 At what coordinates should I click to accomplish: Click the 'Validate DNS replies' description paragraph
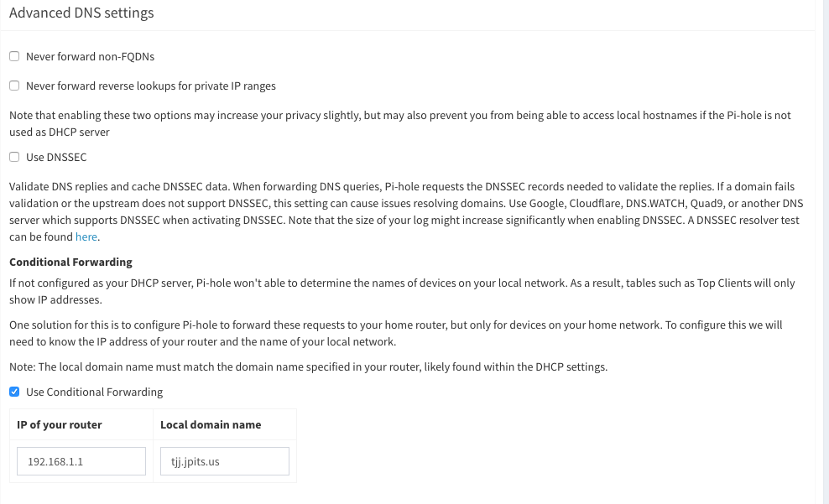403,204
